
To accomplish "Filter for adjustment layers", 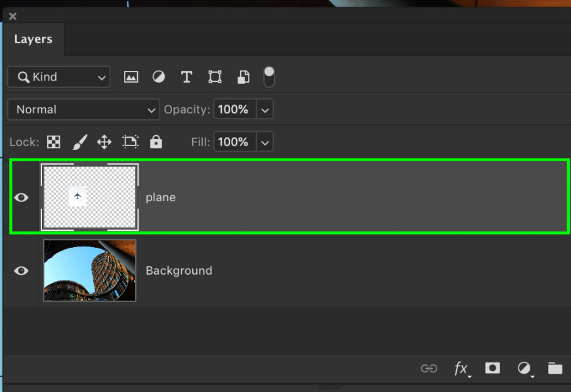I will coord(158,77).
